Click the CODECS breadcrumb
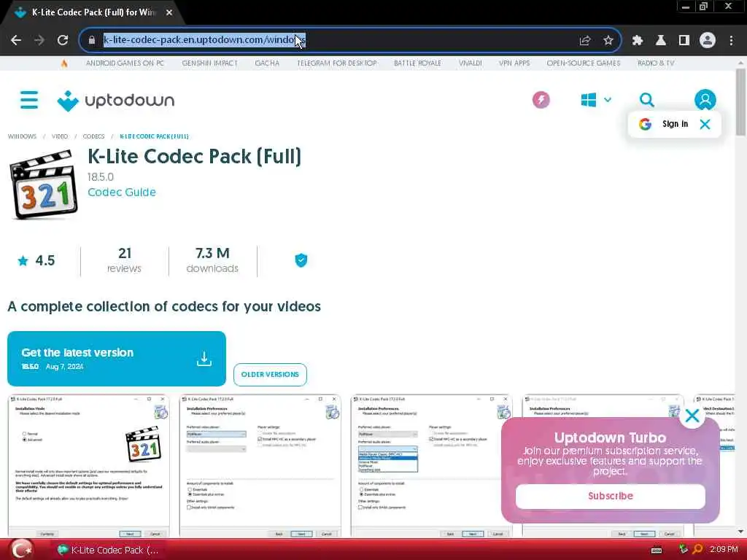This screenshot has width=747, height=560. (93, 136)
